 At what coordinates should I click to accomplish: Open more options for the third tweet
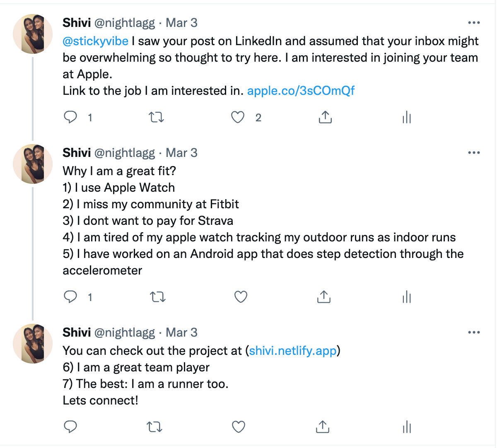click(473, 332)
